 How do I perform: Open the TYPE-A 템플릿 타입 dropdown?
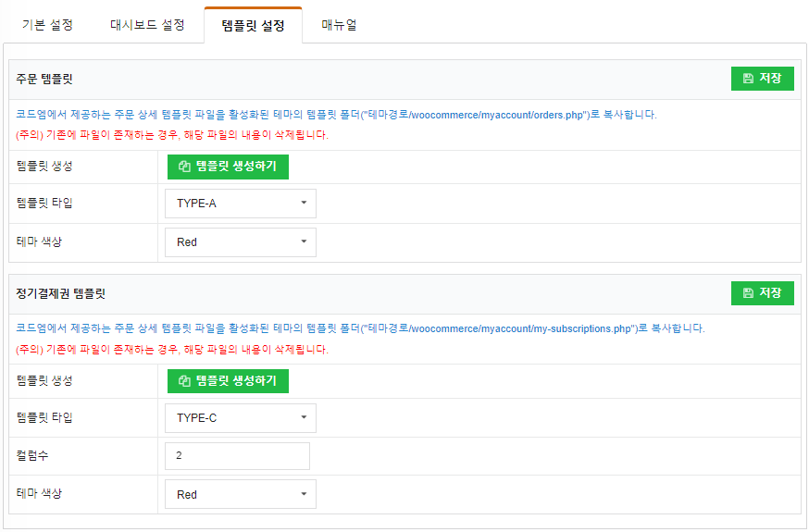coord(240,204)
